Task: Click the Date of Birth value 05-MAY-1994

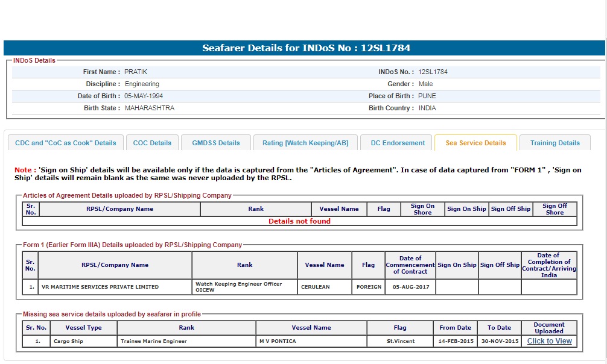Action: click(144, 96)
